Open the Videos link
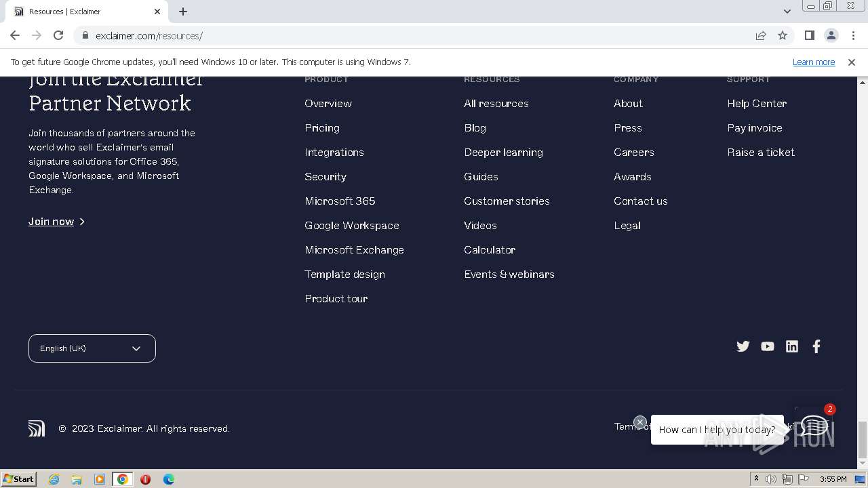Image resolution: width=868 pixels, height=488 pixels. point(480,226)
